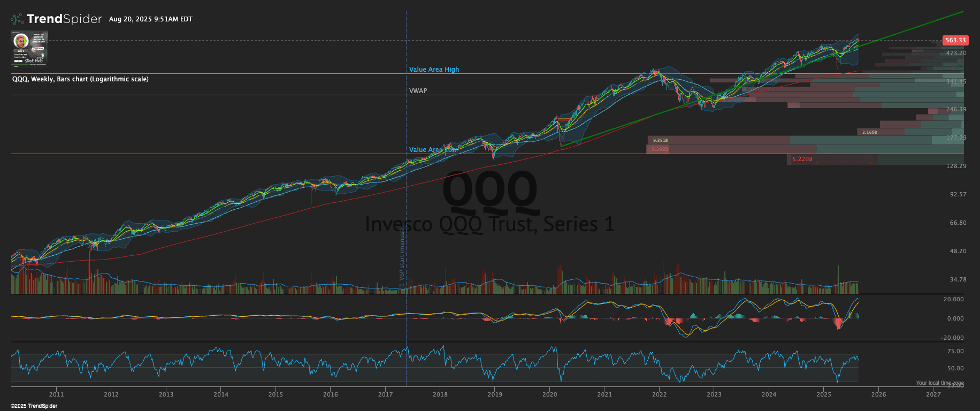Click the 2011 year label on time axis

(56, 394)
